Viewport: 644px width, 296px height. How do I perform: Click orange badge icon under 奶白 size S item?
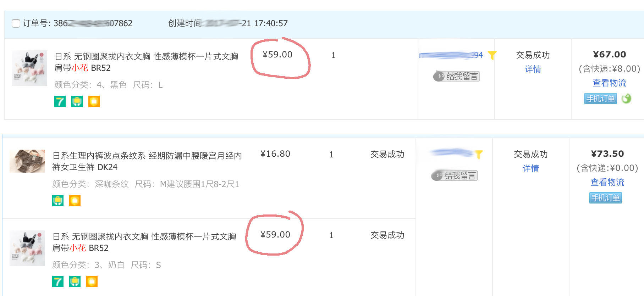coord(92,282)
